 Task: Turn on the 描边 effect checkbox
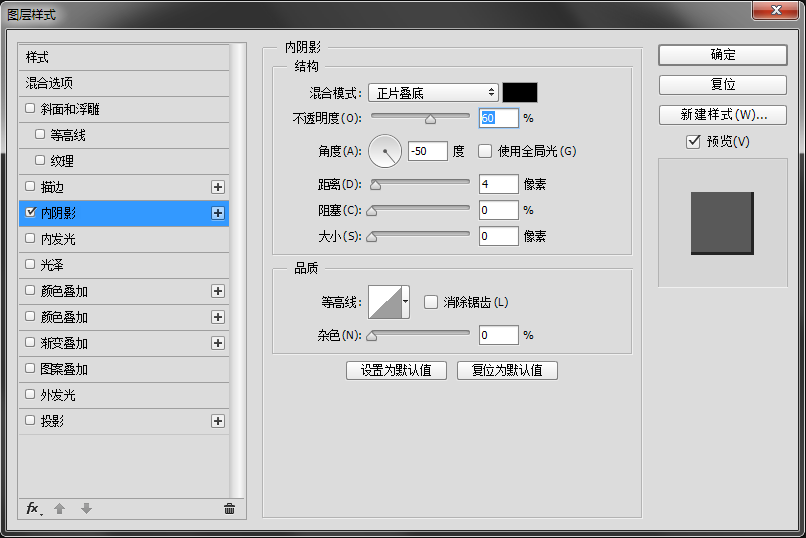point(30,187)
